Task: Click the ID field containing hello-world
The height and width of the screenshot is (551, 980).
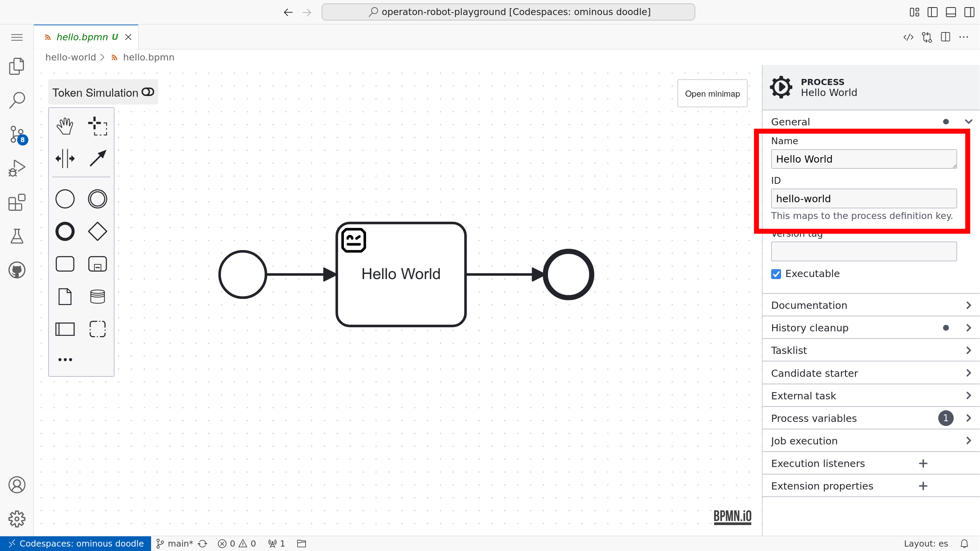Action: [x=863, y=198]
